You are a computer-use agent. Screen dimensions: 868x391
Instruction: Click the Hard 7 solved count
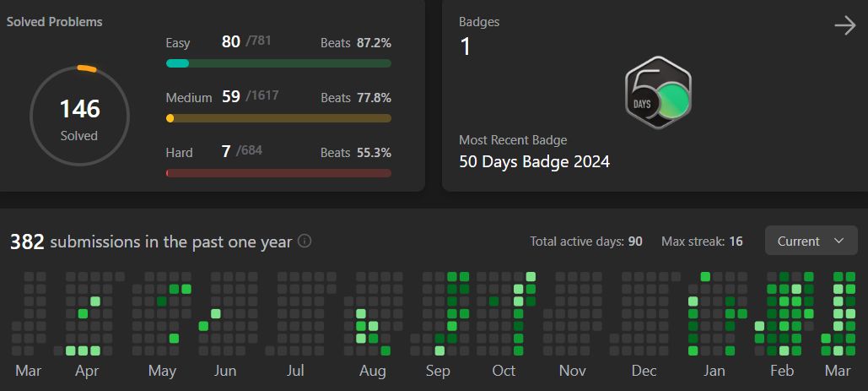coord(226,151)
